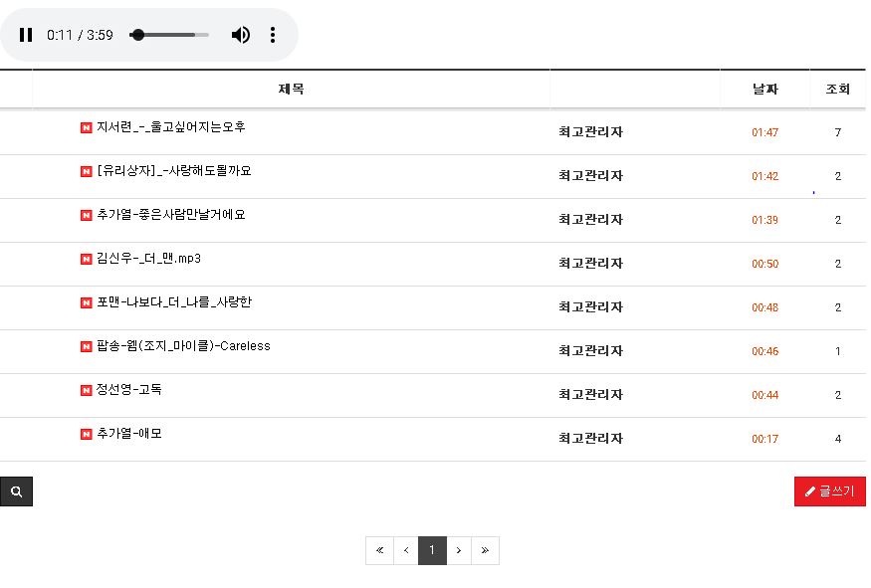871x588 pixels.
Task: Open post 지서련_-_울고싶어지는오후
Action: 170,127
